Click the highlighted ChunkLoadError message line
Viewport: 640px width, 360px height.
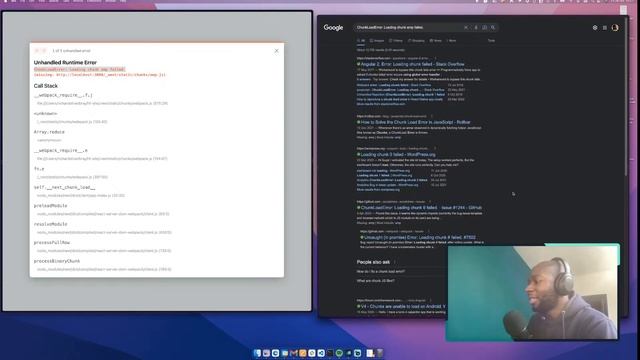tap(80, 69)
